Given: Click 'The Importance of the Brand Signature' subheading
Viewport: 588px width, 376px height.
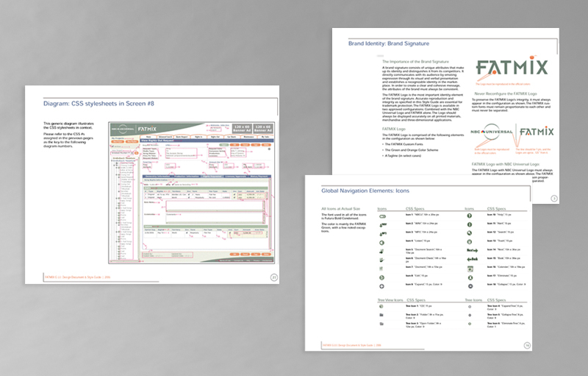Looking at the screenshot, I should tap(415, 62).
